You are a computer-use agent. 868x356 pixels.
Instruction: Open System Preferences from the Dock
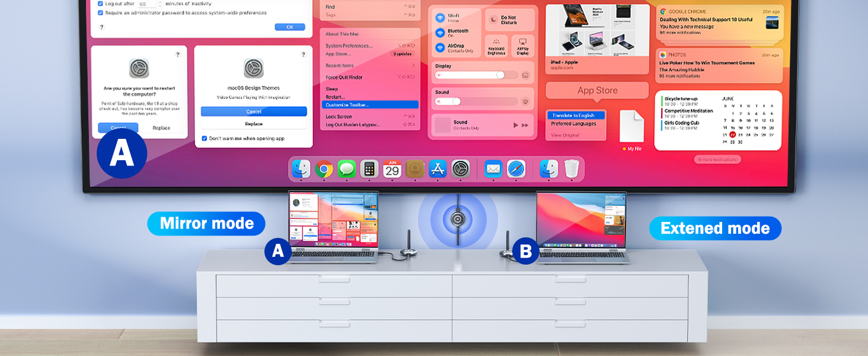pos(461,169)
